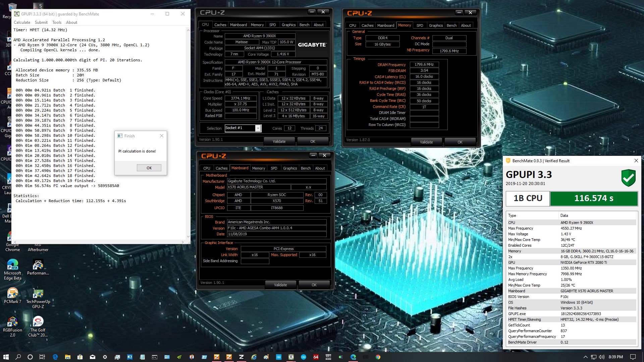
Task: Open Microsoft Edge from the taskbar
Action: (55, 357)
